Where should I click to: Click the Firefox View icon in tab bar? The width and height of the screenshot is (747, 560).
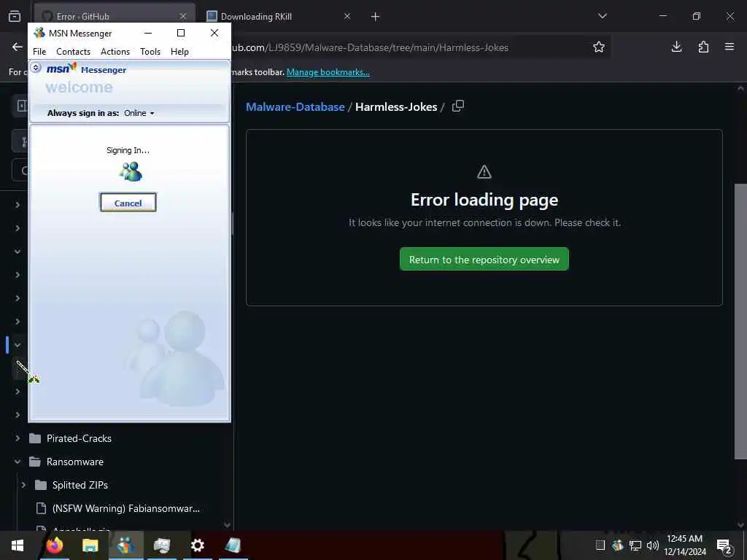15,16
